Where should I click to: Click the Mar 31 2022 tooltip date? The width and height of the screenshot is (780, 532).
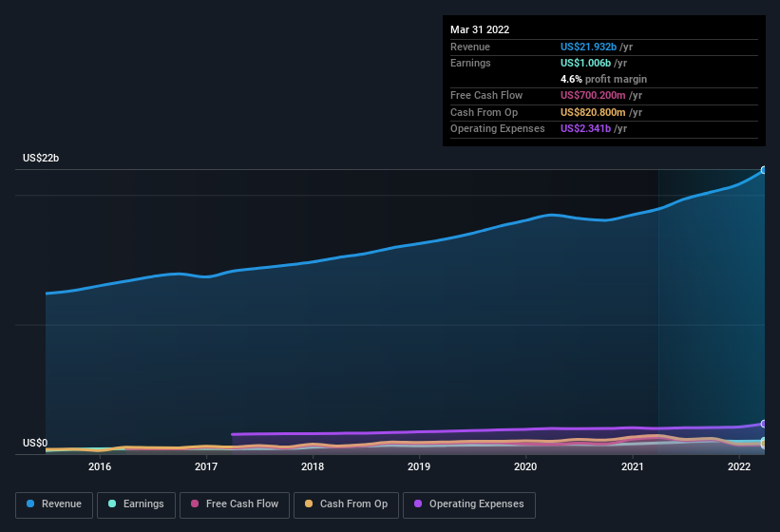(x=480, y=29)
